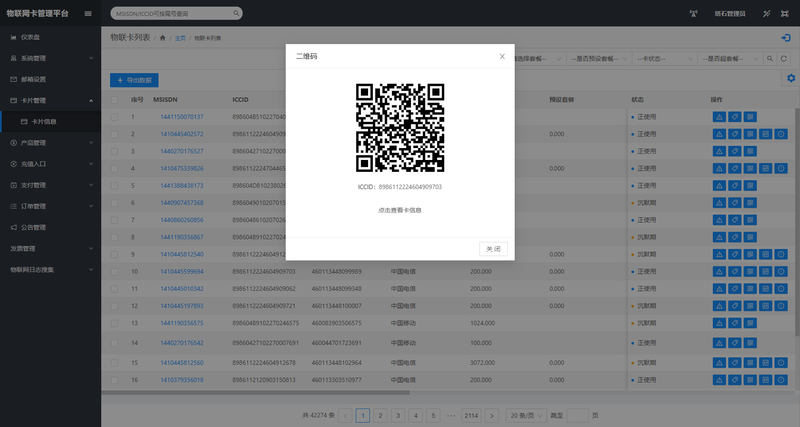
Task: Click the tag icon in row 1
Action: coord(735,117)
